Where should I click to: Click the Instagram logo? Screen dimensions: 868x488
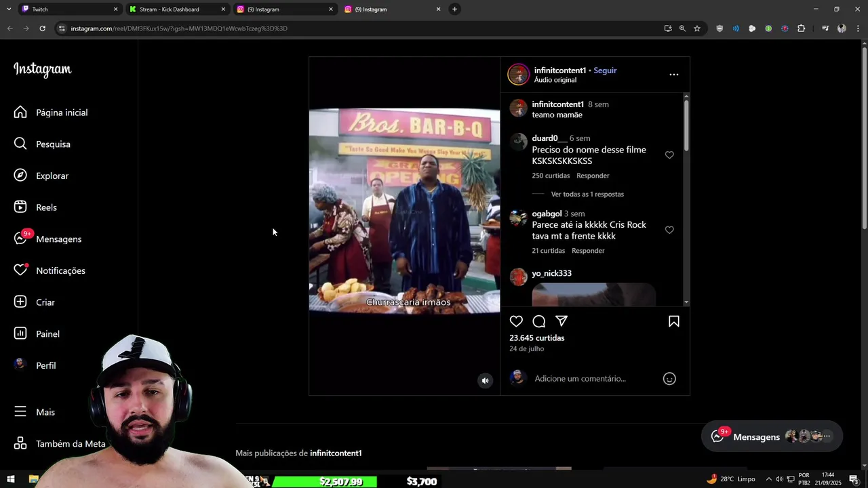(x=42, y=69)
